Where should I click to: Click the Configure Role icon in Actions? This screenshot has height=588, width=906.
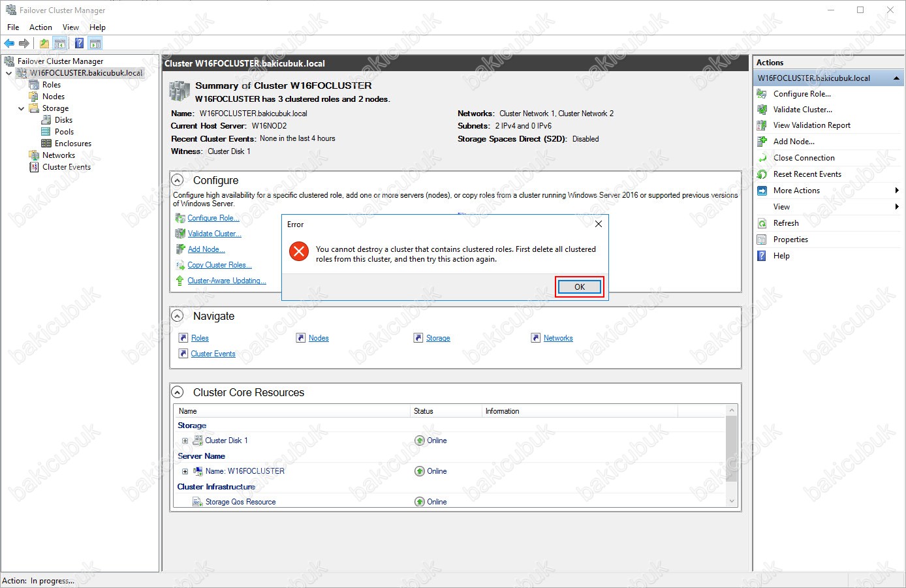(762, 94)
